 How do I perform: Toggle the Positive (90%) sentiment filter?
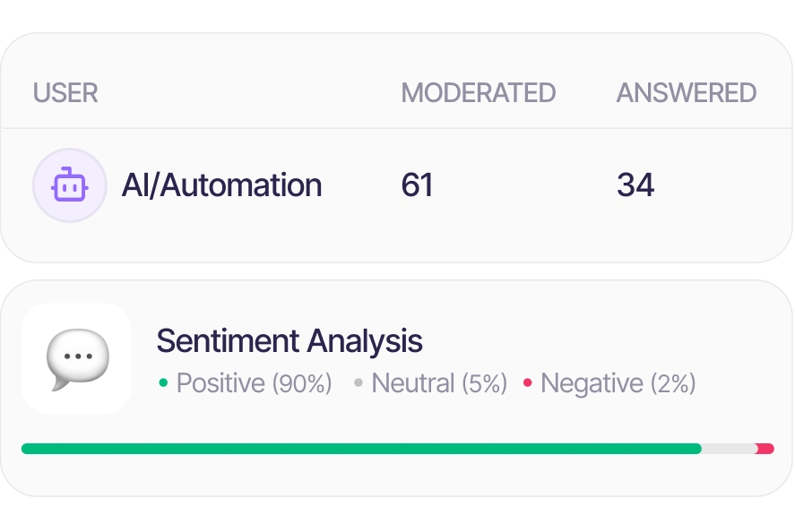254,383
